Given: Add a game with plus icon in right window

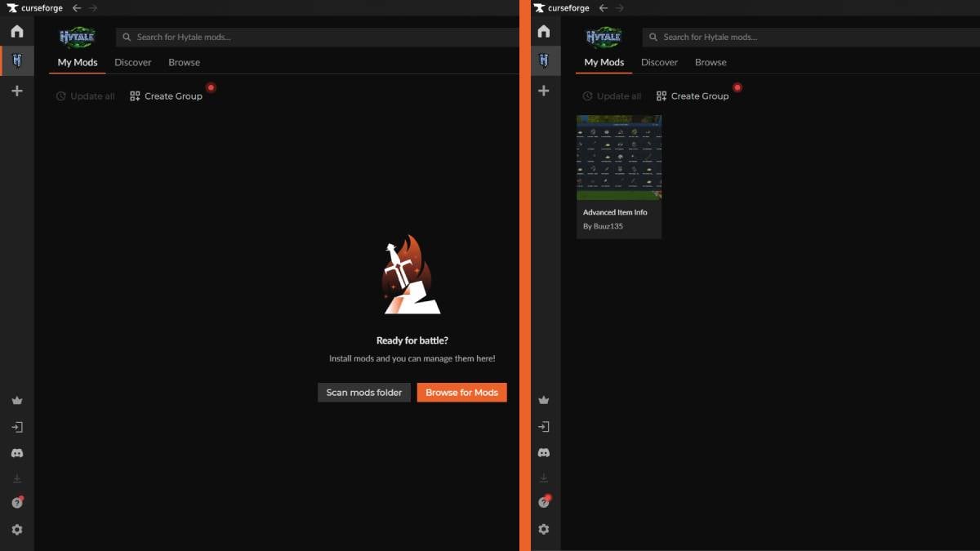Looking at the screenshot, I should click(543, 91).
